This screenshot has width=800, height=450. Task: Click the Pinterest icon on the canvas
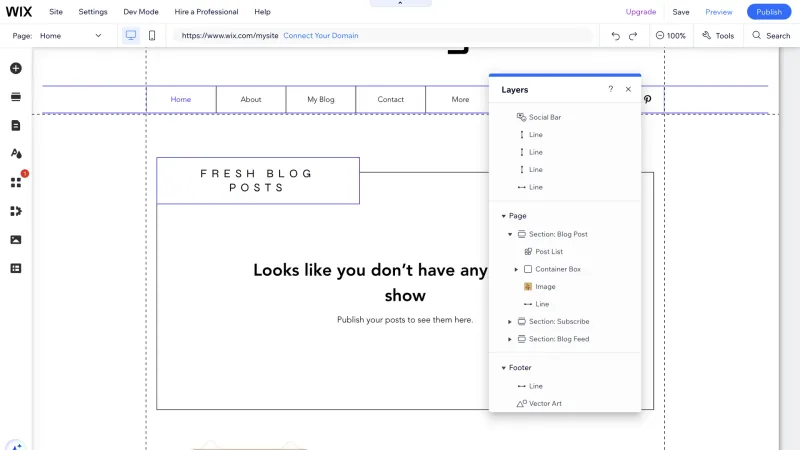[647, 99]
